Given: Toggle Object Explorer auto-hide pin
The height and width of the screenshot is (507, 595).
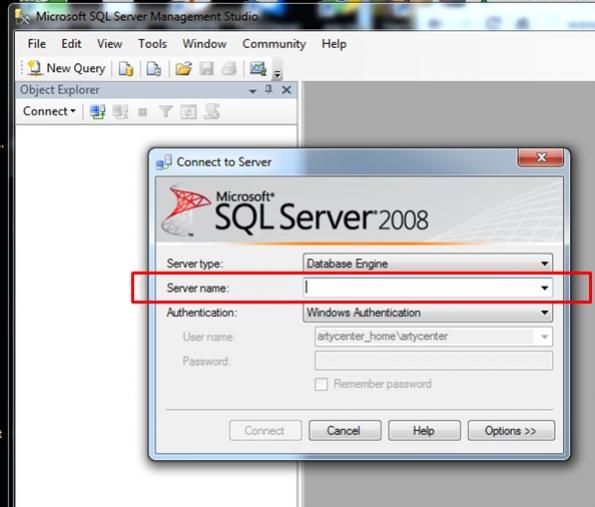Looking at the screenshot, I should [269, 90].
